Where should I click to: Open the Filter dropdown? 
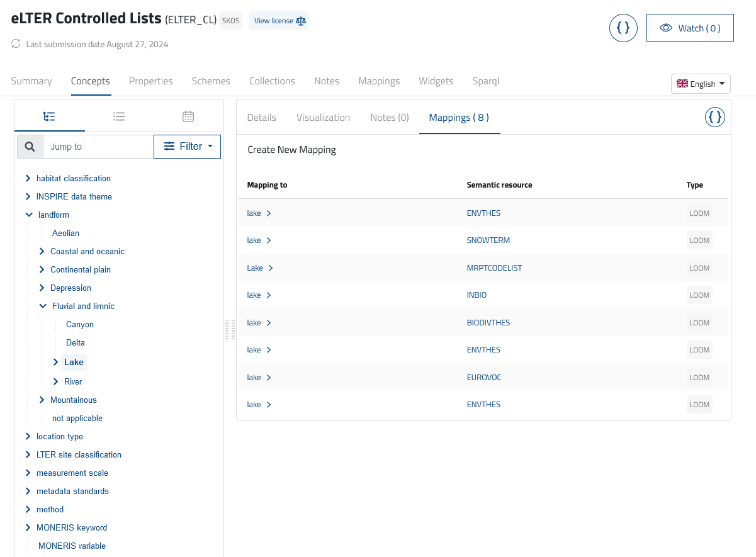pyautogui.click(x=187, y=146)
